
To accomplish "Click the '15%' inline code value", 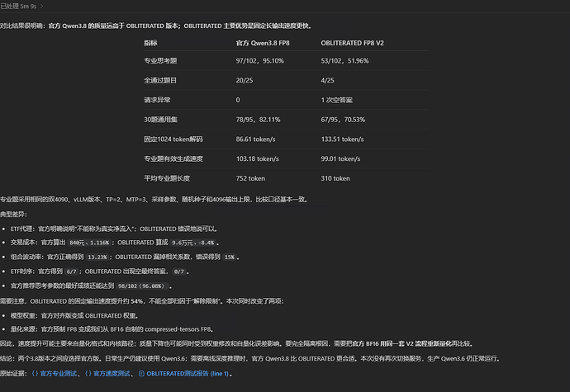I will tap(230, 257).
